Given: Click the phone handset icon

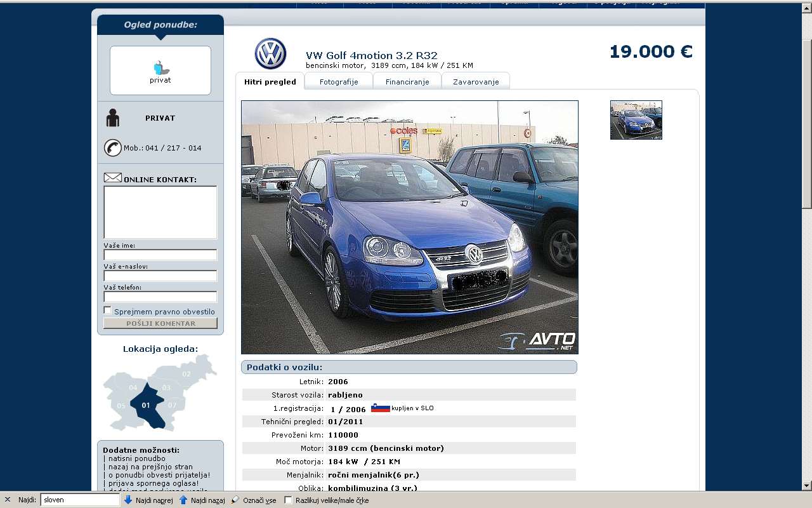Looking at the screenshot, I should [112, 148].
